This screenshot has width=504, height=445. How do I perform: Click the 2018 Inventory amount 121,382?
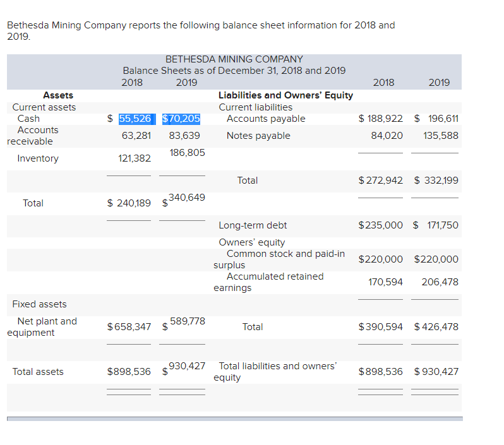(x=133, y=158)
